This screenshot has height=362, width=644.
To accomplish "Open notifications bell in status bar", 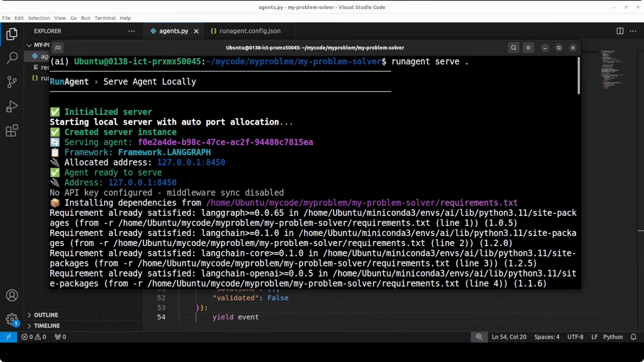I will pyautogui.click(x=633, y=337).
